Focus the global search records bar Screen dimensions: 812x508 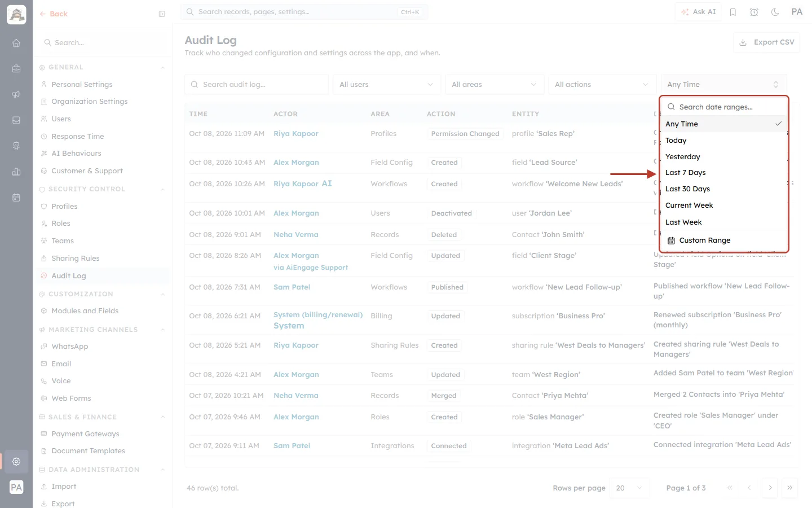(x=304, y=12)
